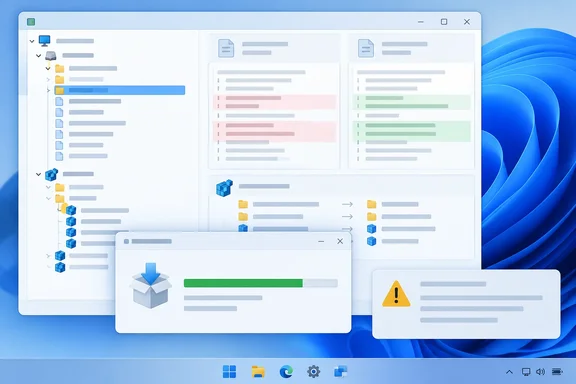Collapse the cubes root node chevron
The image size is (576, 384).
[39, 174]
